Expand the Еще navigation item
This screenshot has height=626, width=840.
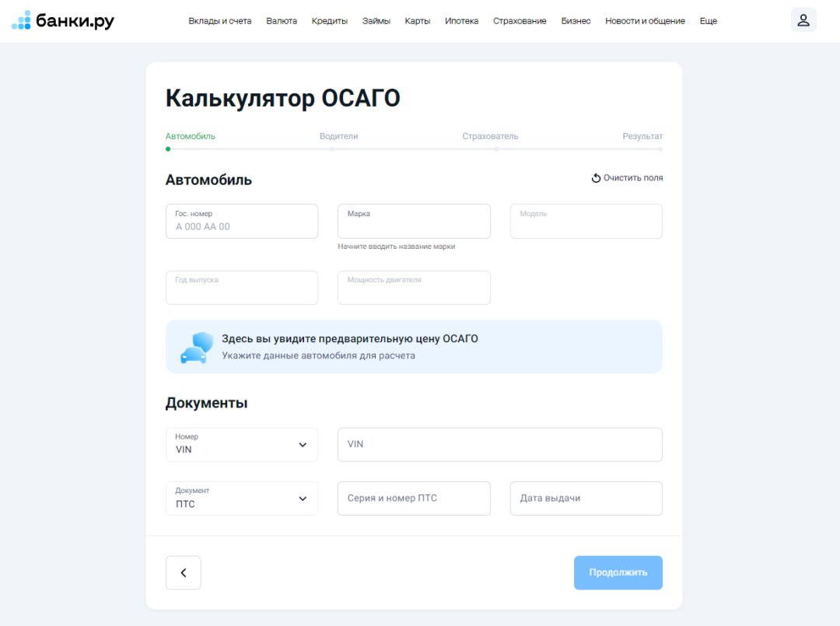pos(708,21)
